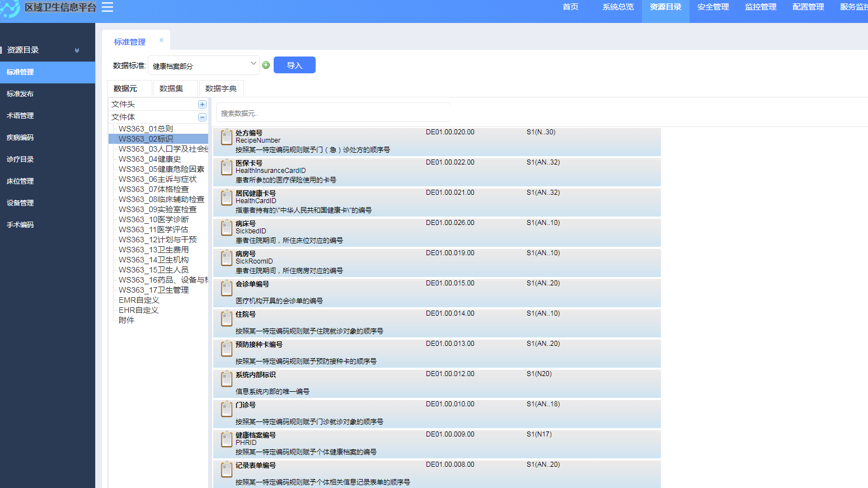Screen dimensions: 868x488
Task: Open 床位管理 in the sidebar
Action: pyautogui.click(x=48, y=181)
